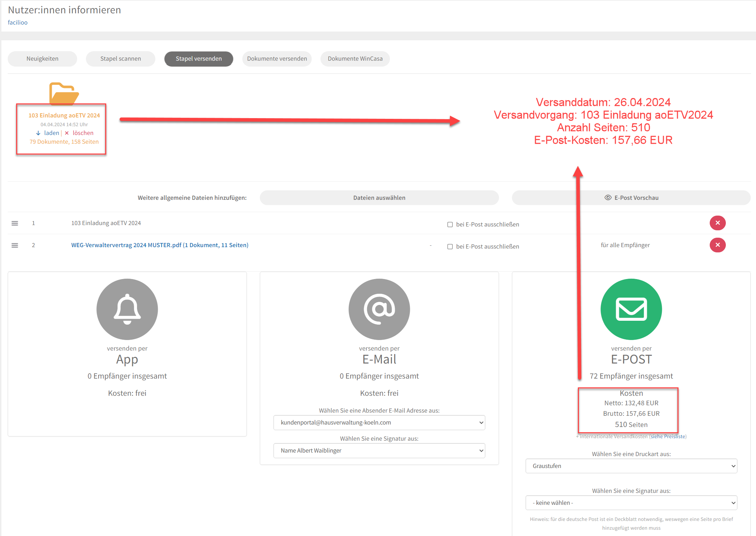Click drag handle of row 2
The width and height of the screenshot is (756, 536).
[15, 245]
